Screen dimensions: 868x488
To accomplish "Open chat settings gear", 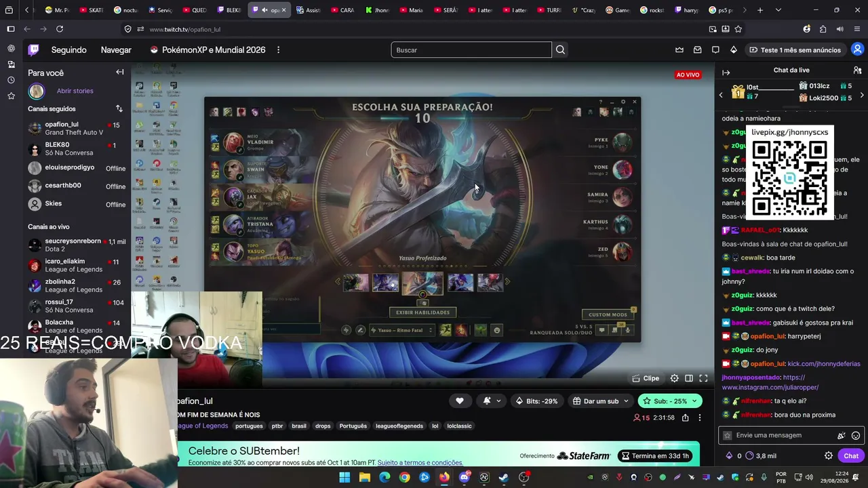I will (828, 455).
